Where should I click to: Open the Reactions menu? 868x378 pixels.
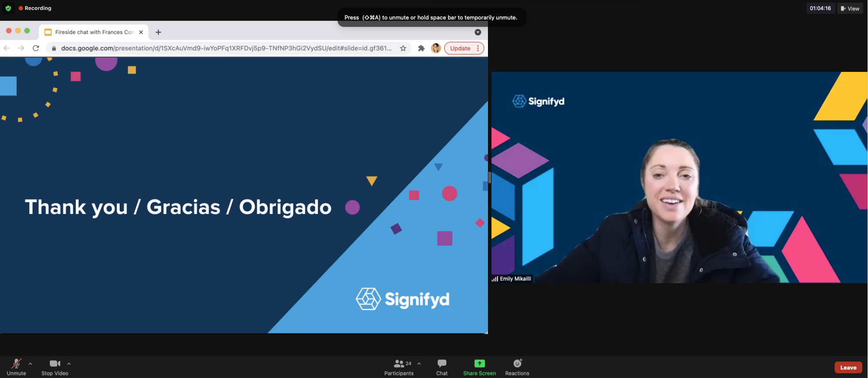(517, 366)
